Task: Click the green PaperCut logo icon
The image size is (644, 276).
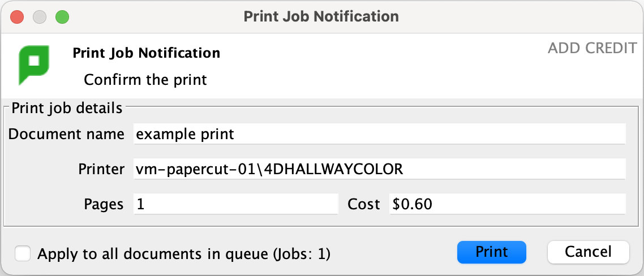Action: coord(33,64)
